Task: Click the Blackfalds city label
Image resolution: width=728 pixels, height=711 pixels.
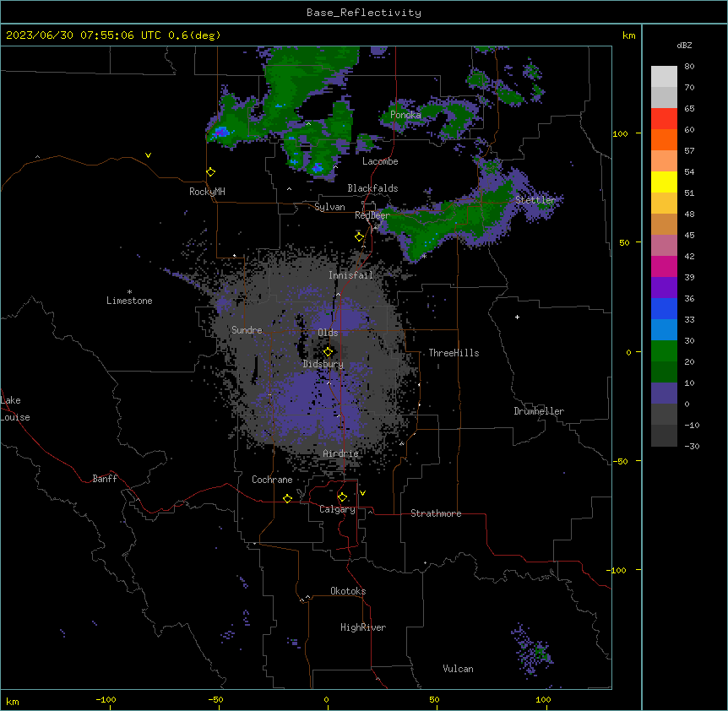Action: point(372,188)
